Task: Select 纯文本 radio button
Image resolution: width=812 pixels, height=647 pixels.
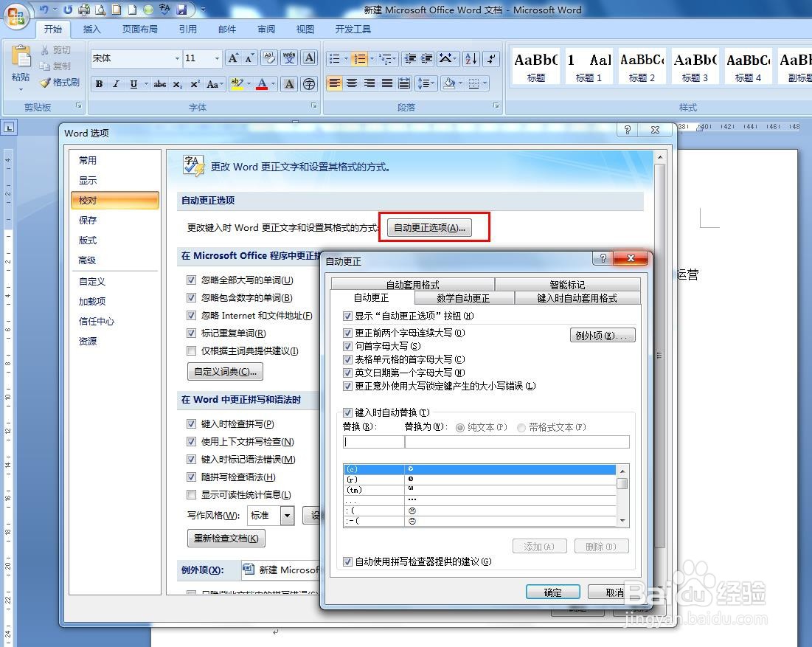Action: pos(460,428)
